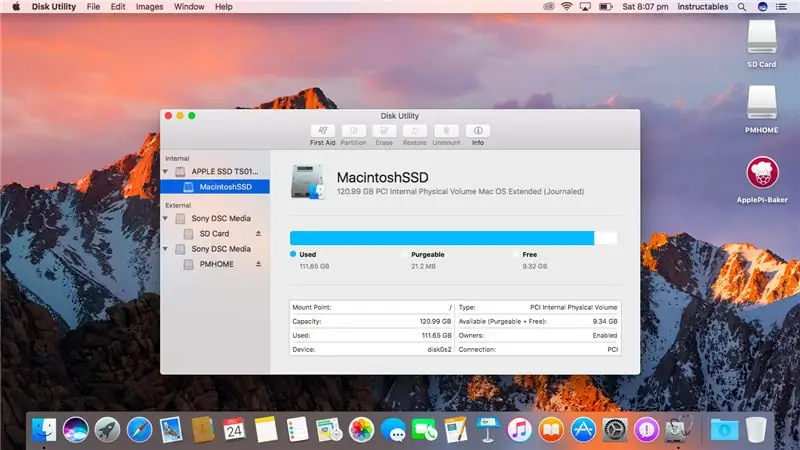Select MacintoshSSD volume in the sidebar
800x450 pixels.
215,187
